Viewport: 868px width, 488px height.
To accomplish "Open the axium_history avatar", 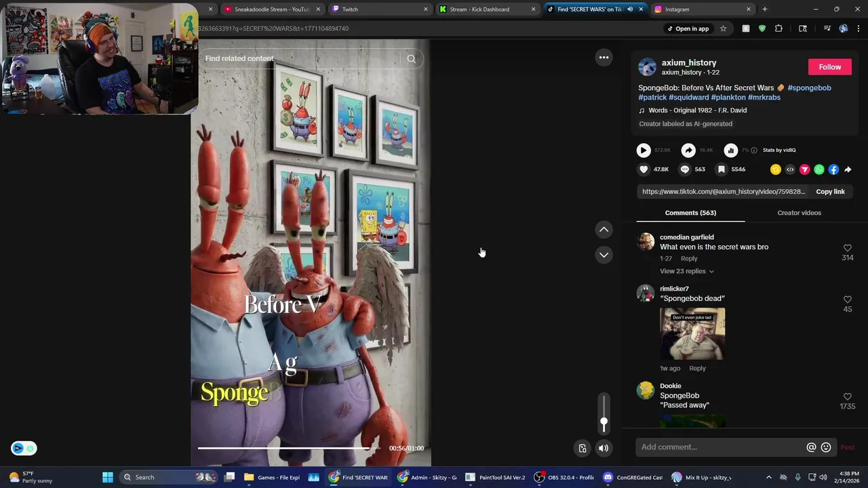I will pos(647,67).
